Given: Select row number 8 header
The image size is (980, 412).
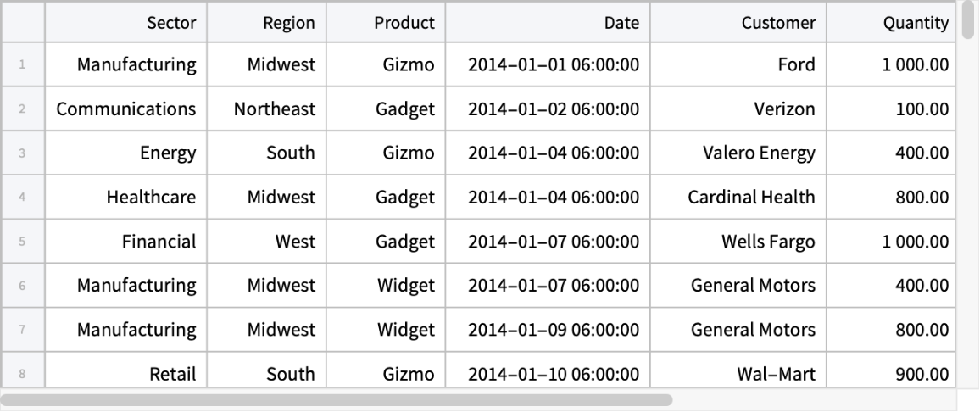Looking at the screenshot, I should tap(22, 374).
